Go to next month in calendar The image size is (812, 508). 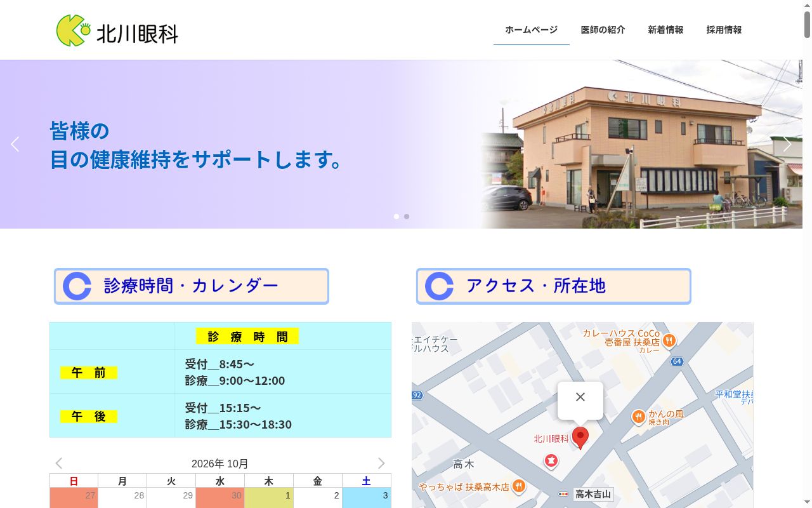coord(381,464)
